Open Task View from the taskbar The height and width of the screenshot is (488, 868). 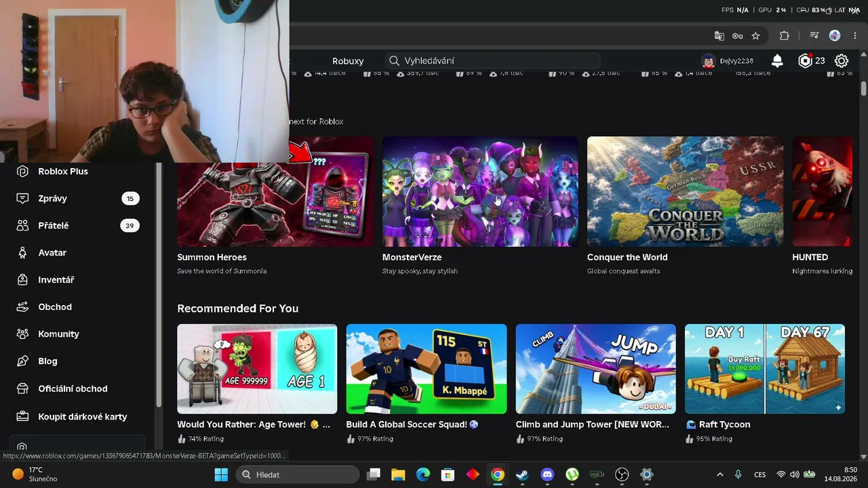[373, 474]
